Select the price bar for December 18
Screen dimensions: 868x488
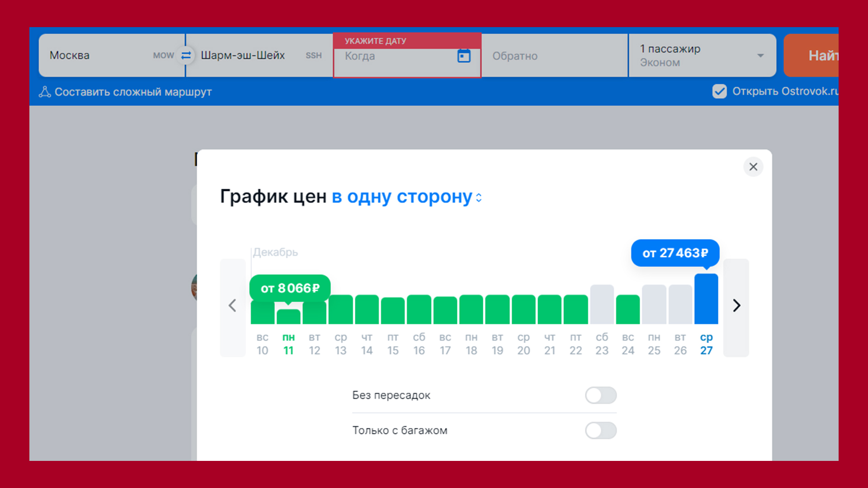click(x=471, y=310)
